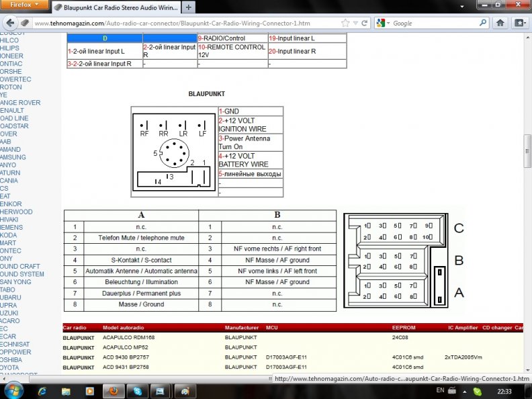Show hidden system tray icons arrow

[x=455, y=390]
